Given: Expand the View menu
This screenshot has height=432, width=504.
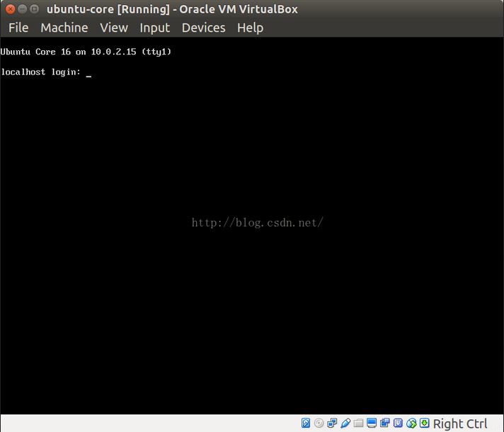Looking at the screenshot, I should 114,28.
